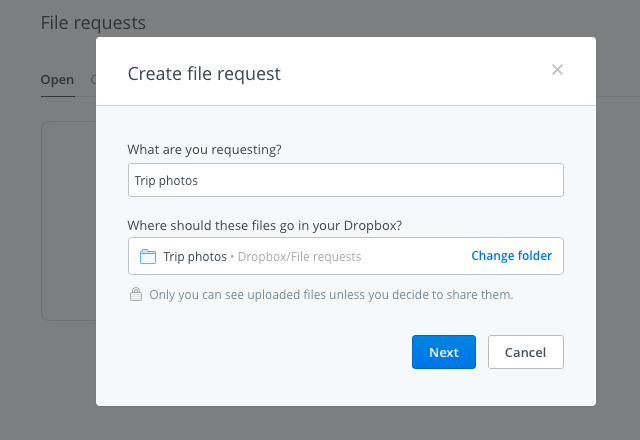This screenshot has width=640, height=440.
Task: Select the Trip photos destination folder name
Action: click(195, 256)
